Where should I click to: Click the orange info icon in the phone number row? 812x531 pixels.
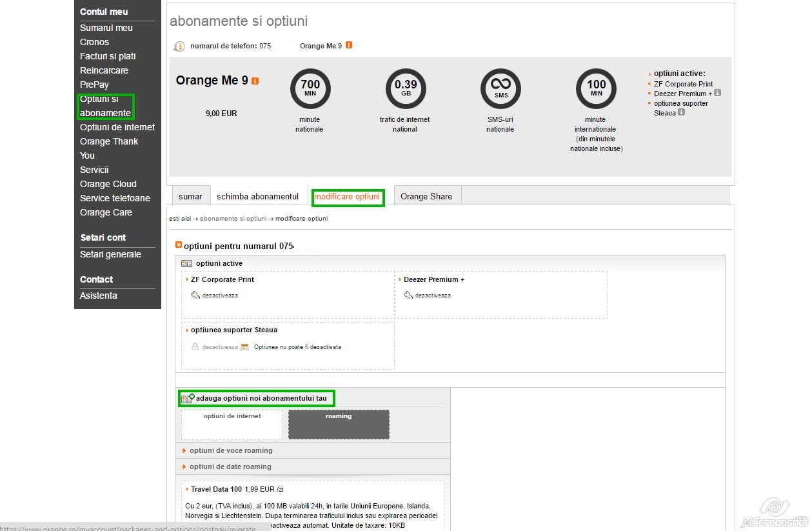(349, 45)
